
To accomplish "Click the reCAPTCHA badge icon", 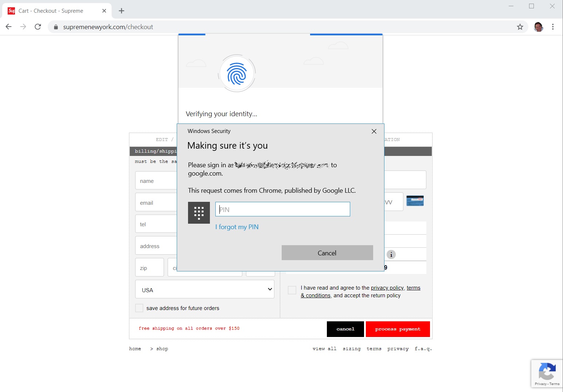I will click(x=547, y=371).
